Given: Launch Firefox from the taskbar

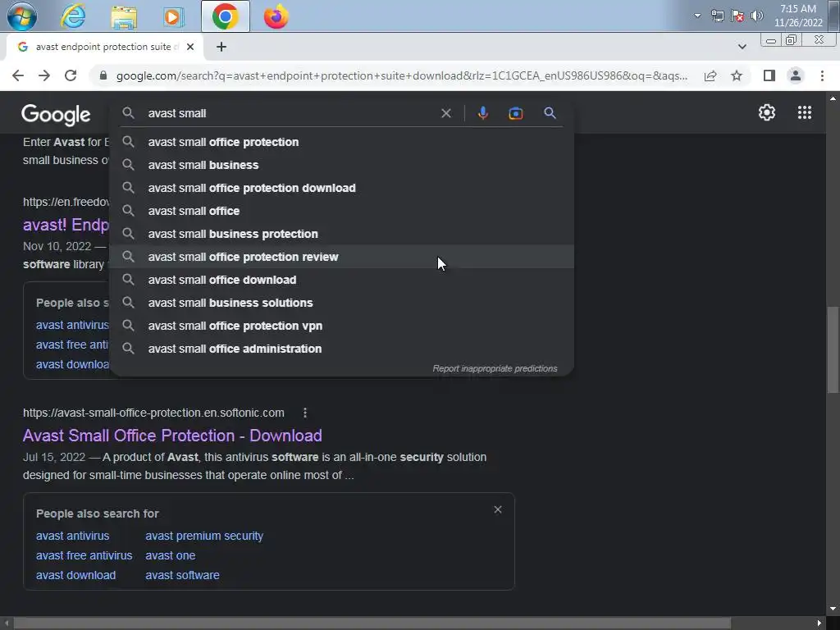Looking at the screenshot, I should click(276, 16).
